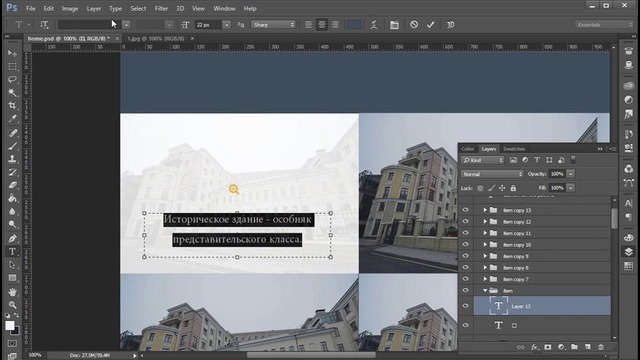Select the Eyedropper tool
The width and height of the screenshot is (640, 360).
12,119
